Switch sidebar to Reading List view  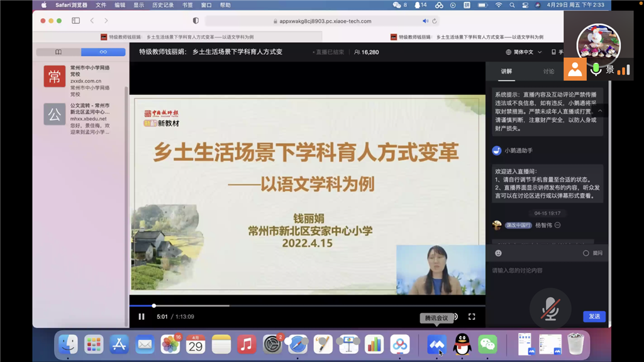click(103, 52)
